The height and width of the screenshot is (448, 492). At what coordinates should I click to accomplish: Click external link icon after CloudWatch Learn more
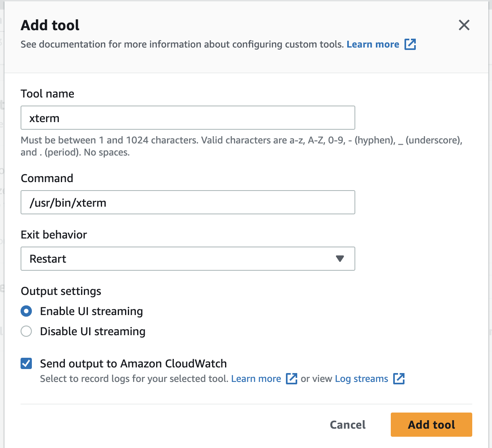(291, 379)
